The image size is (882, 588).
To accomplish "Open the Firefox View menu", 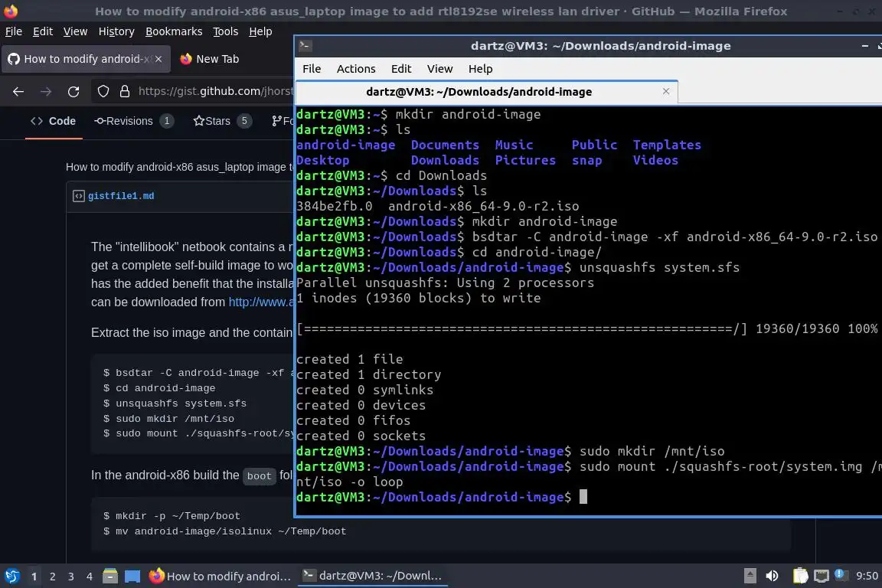I will coord(75,31).
